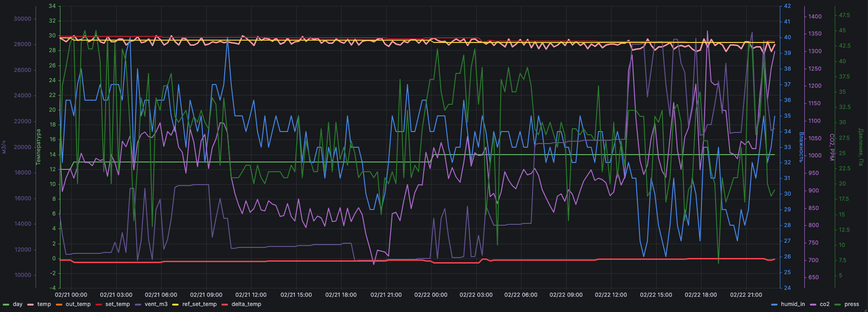Click the yellow color marker beside ref_set_temp

pyautogui.click(x=175, y=305)
